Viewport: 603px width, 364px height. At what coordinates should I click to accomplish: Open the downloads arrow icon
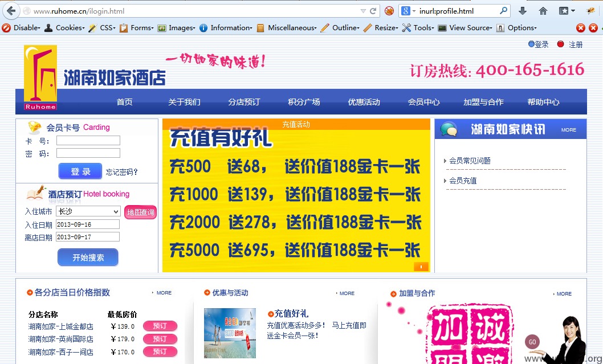tap(522, 11)
